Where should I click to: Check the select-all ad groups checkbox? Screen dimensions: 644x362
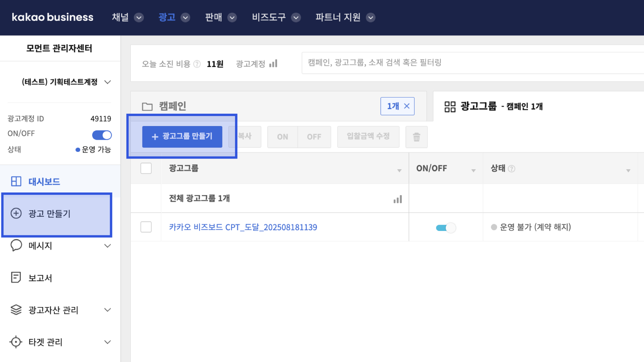tap(146, 168)
